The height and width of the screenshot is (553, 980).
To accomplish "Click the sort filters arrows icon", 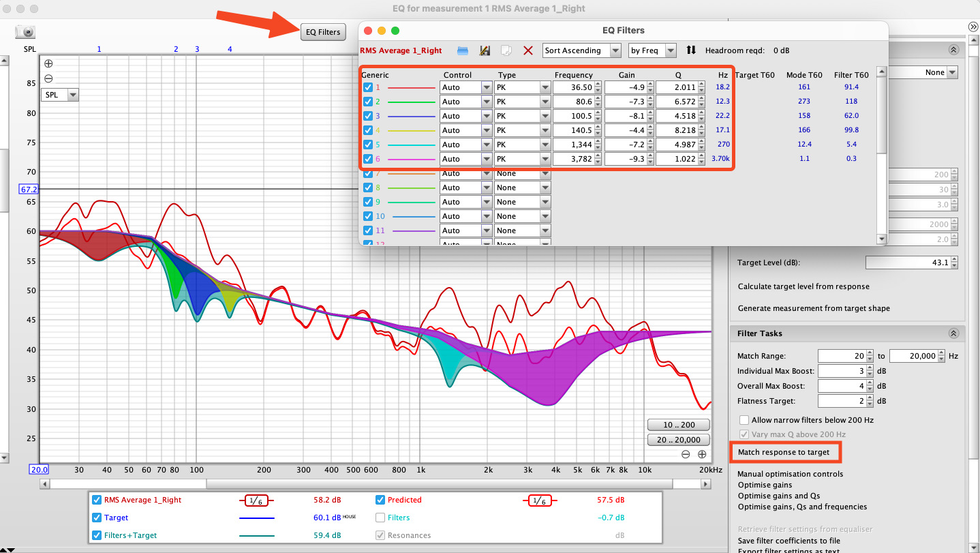I will [691, 50].
